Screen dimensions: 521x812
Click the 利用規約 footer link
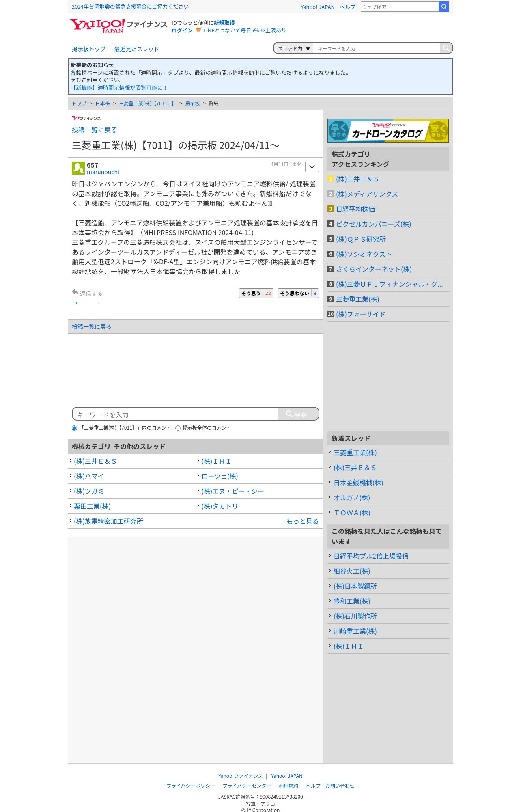288,786
